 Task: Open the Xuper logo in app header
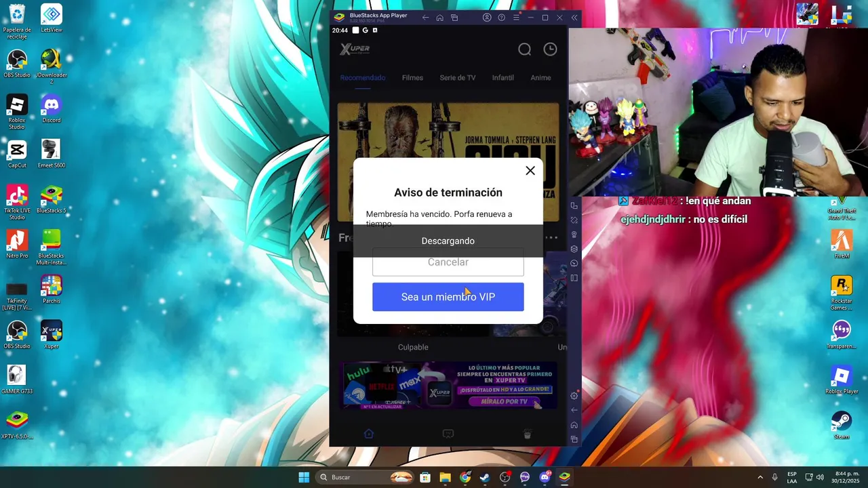click(x=355, y=49)
